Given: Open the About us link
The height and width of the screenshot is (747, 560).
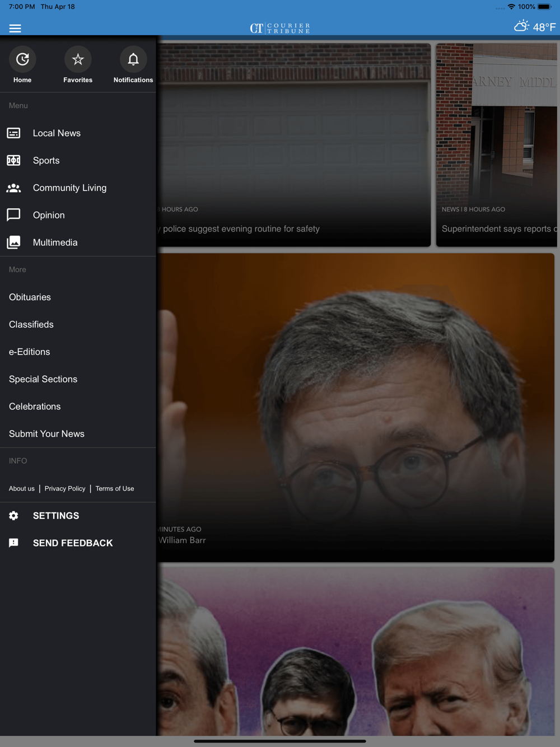Looking at the screenshot, I should 22,489.
